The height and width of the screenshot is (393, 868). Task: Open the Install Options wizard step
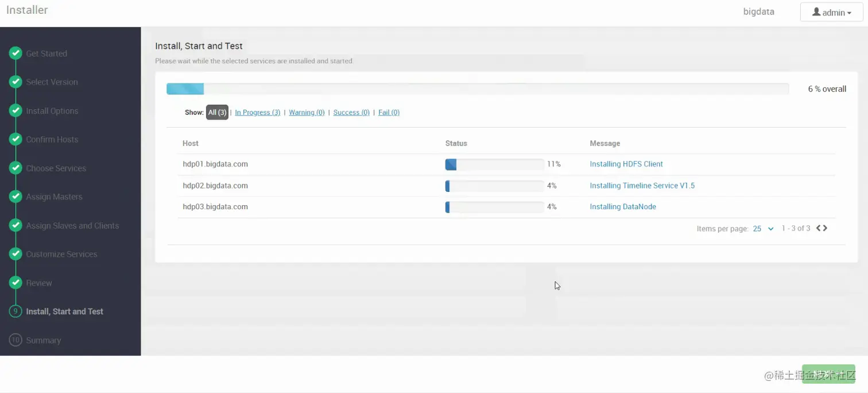(52, 111)
